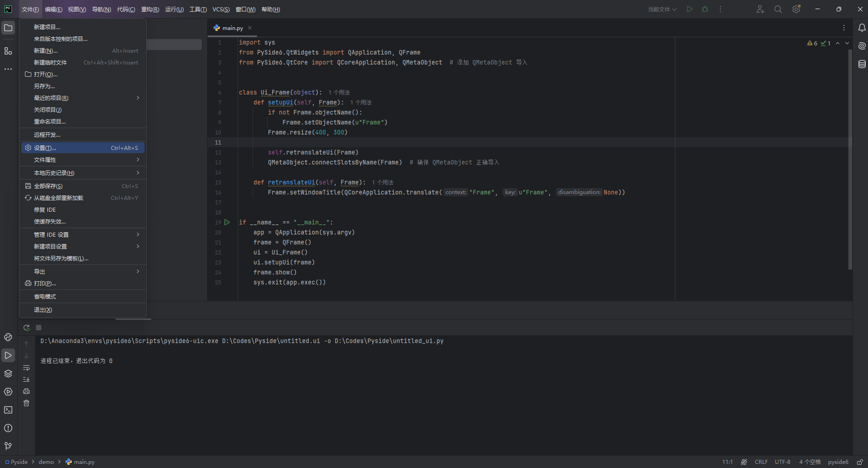Run the current file with green play button
868x468 pixels.
click(689, 9)
